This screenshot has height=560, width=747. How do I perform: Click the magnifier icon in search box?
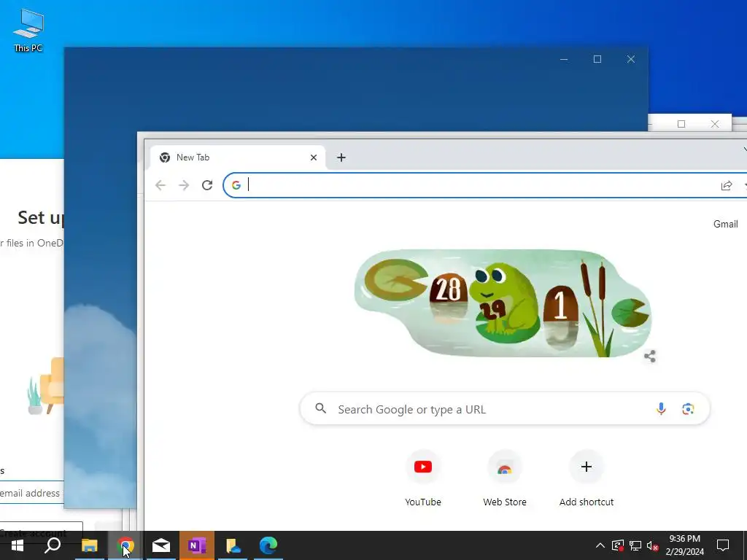(321, 408)
